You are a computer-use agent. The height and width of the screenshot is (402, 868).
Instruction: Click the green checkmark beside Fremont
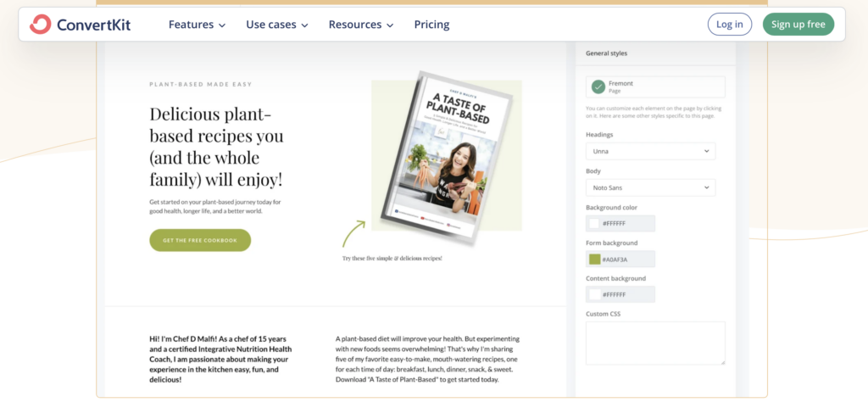tap(598, 87)
